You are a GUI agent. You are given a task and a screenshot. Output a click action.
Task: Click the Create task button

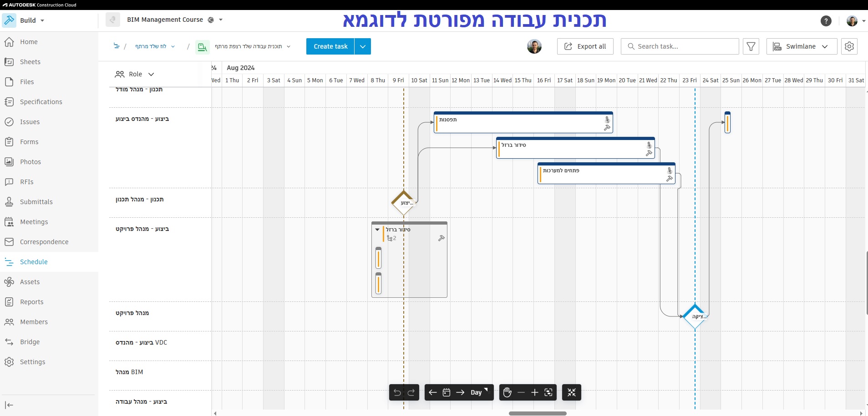coord(330,46)
